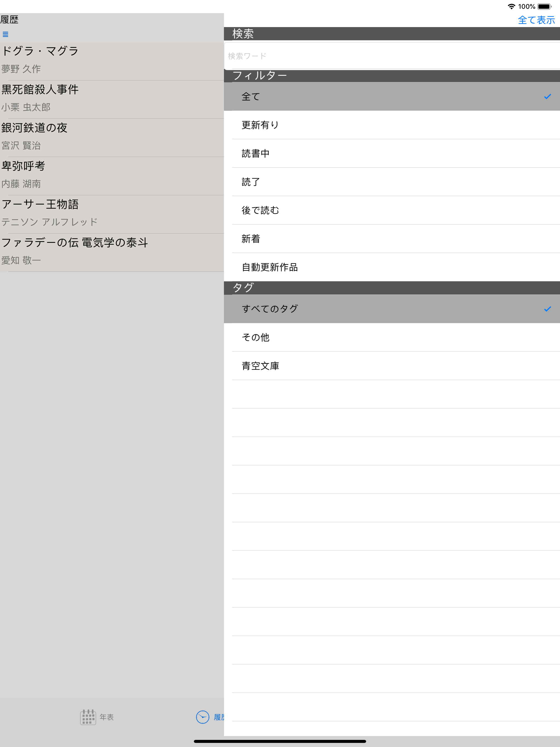The height and width of the screenshot is (747, 560).
Task: Open the book アーサー王物語
Action: click(x=112, y=214)
